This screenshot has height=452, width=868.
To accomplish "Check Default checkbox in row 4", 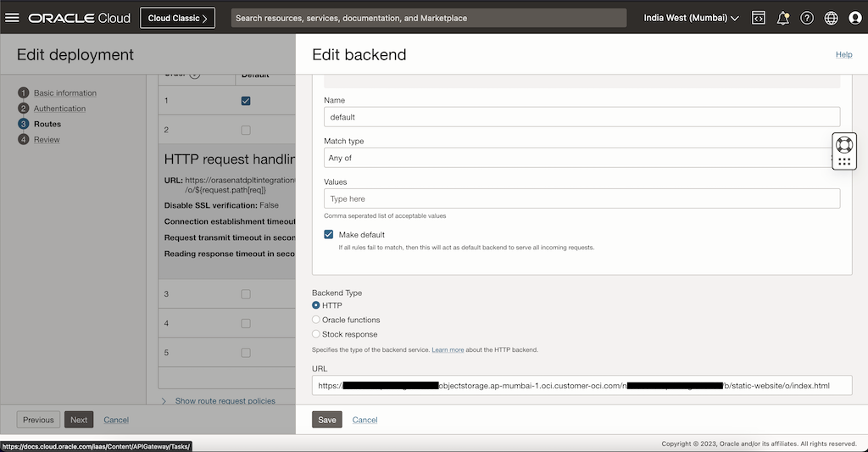I will click(246, 323).
